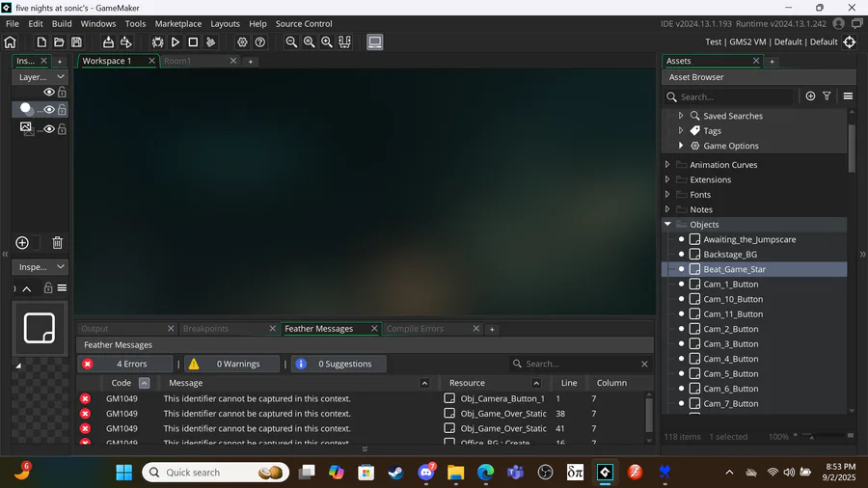Toggle visibility of the background layer
The image size is (868, 488).
point(49,129)
